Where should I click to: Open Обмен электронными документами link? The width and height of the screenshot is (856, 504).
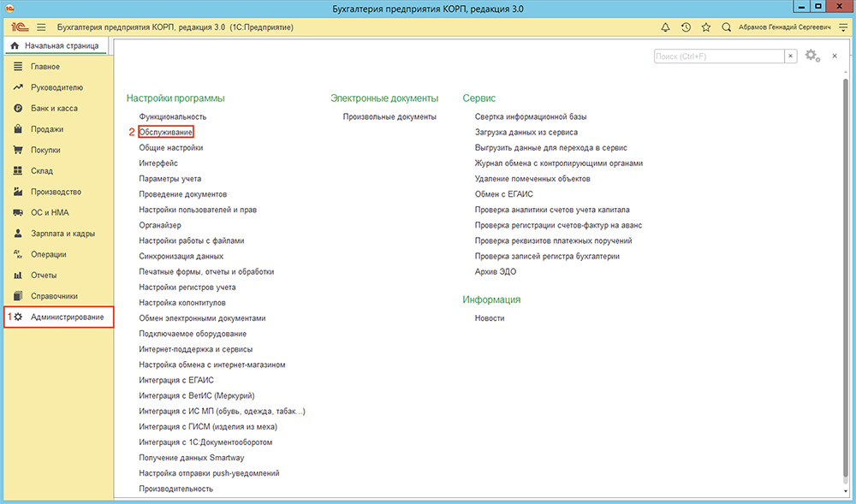pyautogui.click(x=203, y=318)
